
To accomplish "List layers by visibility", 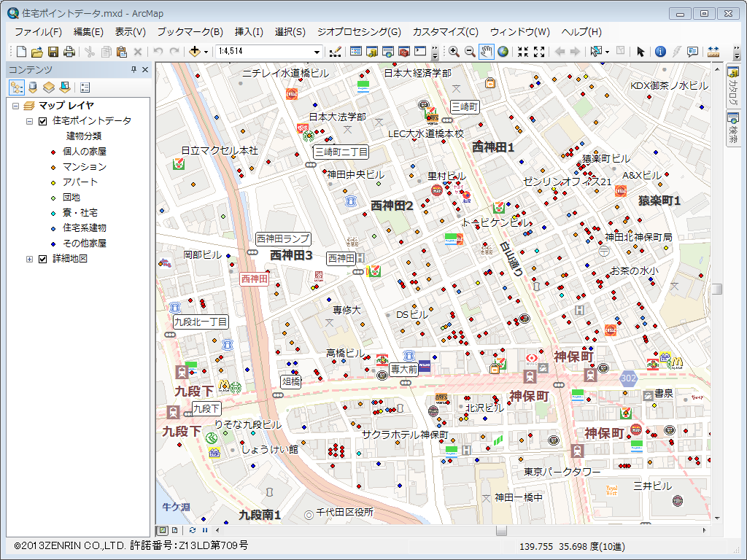I will pyautogui.click(x=49, y=87).
